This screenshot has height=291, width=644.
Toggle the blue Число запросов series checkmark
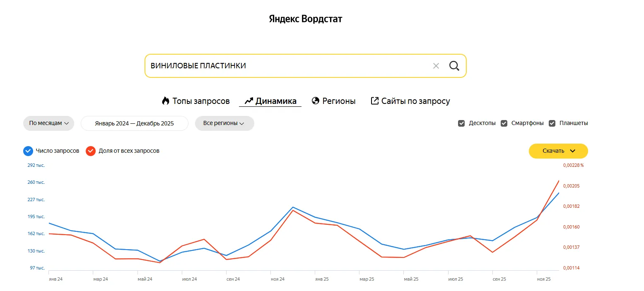(28, 151)
